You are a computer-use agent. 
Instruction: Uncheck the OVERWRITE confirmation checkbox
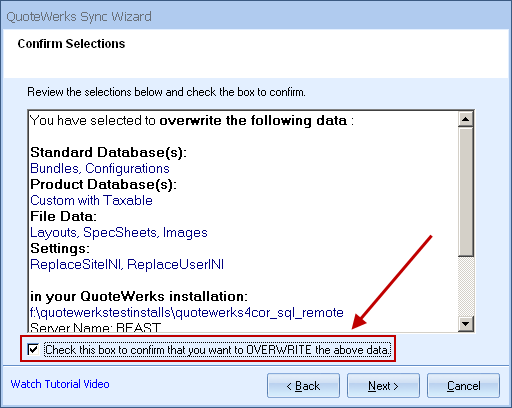pos(33,350)
